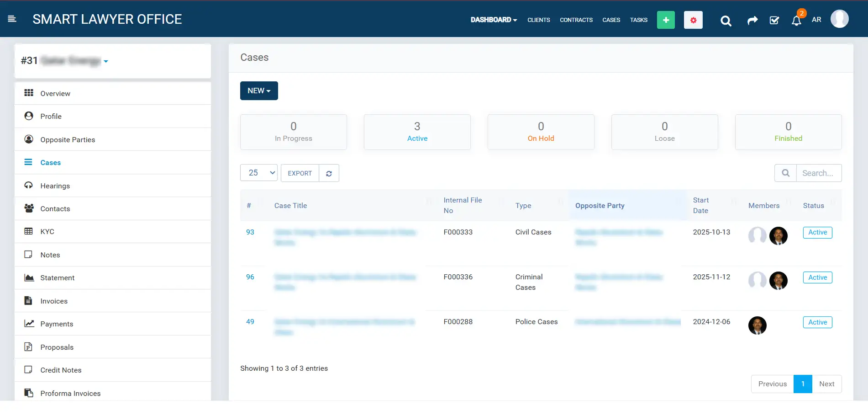Check notifications with the bell icon
The width and height of the screenshot is (868, 416).
[795, 21]
